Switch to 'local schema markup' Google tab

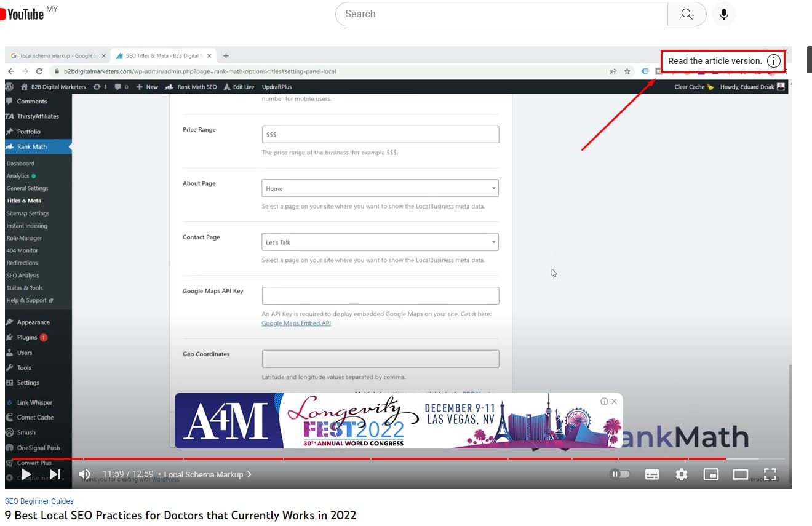point(58,55)
